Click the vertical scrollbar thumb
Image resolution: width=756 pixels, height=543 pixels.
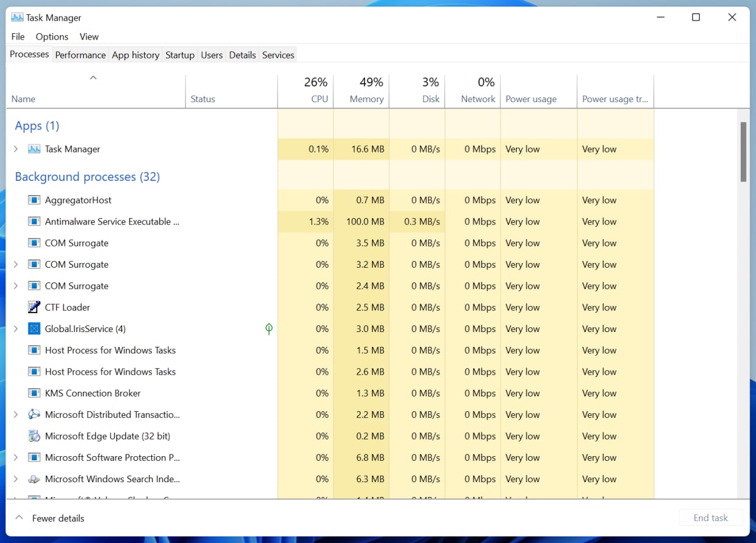(743, 152)
